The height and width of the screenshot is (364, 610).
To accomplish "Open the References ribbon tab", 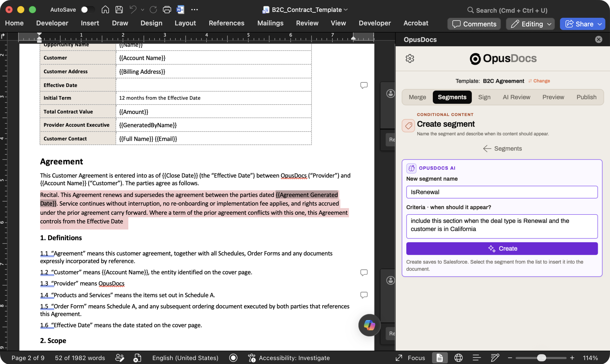I will point(226,23).
